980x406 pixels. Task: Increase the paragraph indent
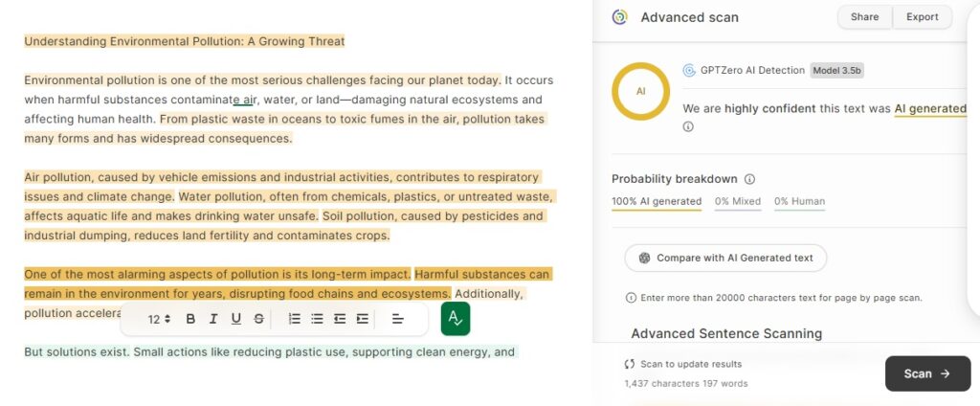pyautogui.click(x=363, y=319)
